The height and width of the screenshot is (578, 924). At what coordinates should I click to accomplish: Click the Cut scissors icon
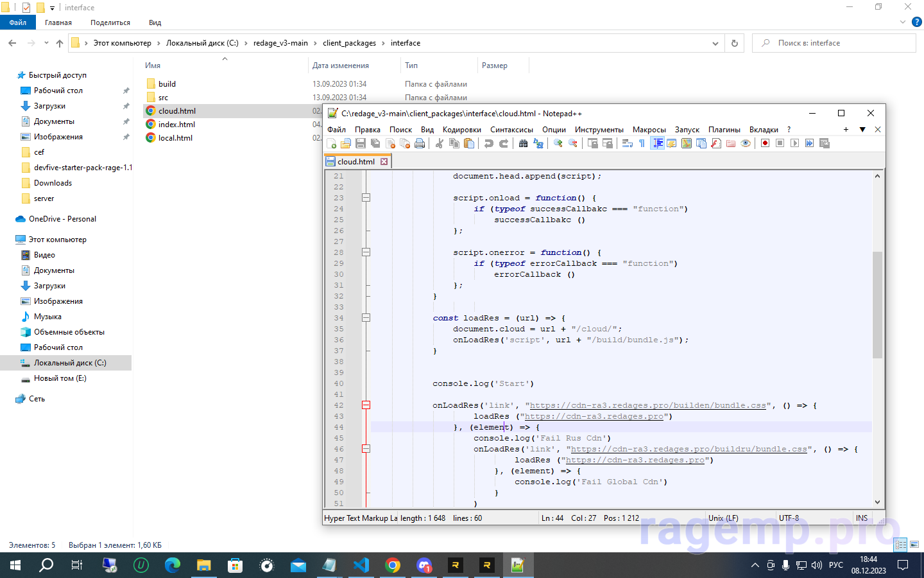click(440, 143)
